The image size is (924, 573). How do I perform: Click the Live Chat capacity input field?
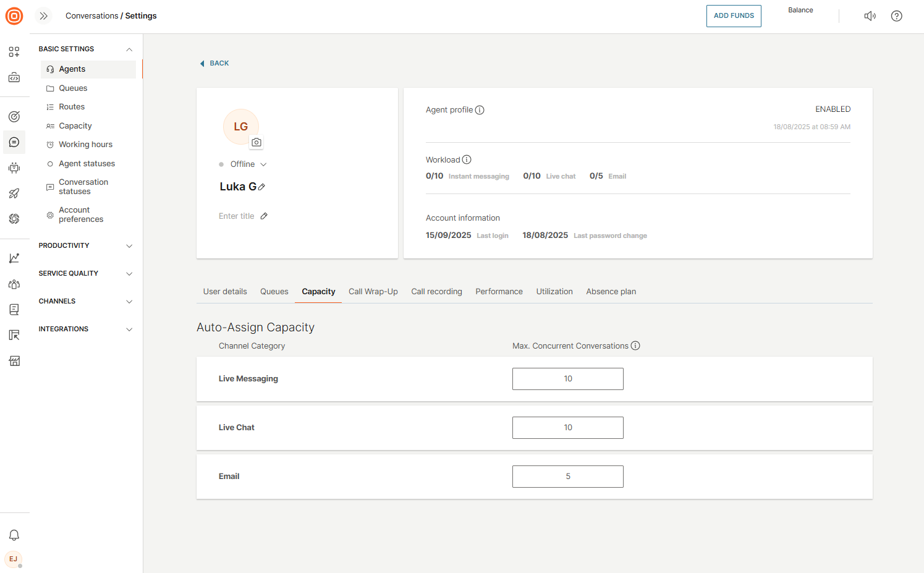click(567, 428)
